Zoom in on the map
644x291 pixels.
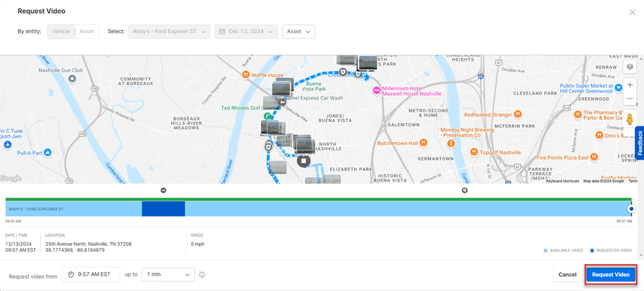(x=629, y=84)
